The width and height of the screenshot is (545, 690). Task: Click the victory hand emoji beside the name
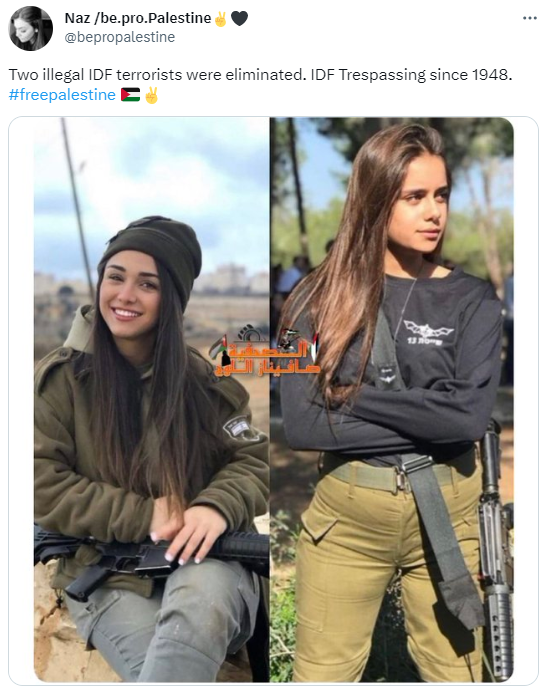pyautogui.click(x=221, y=18)
